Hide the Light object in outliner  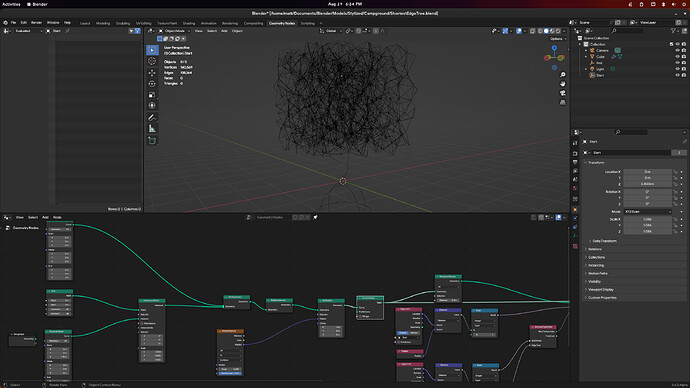(x=677, y=69)
